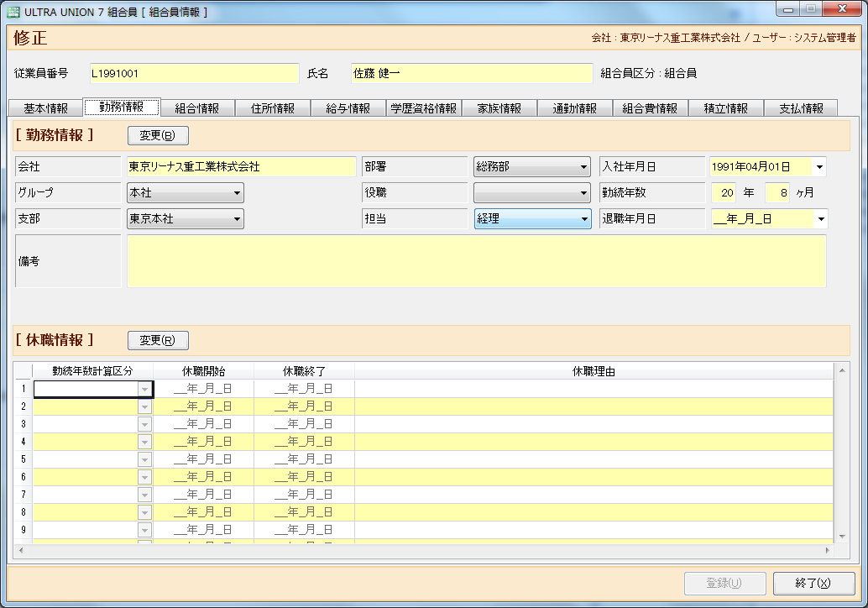Click row 2 休職理由 cell
This screenshot has height=608, width=868.
click(x=594, y=406)
